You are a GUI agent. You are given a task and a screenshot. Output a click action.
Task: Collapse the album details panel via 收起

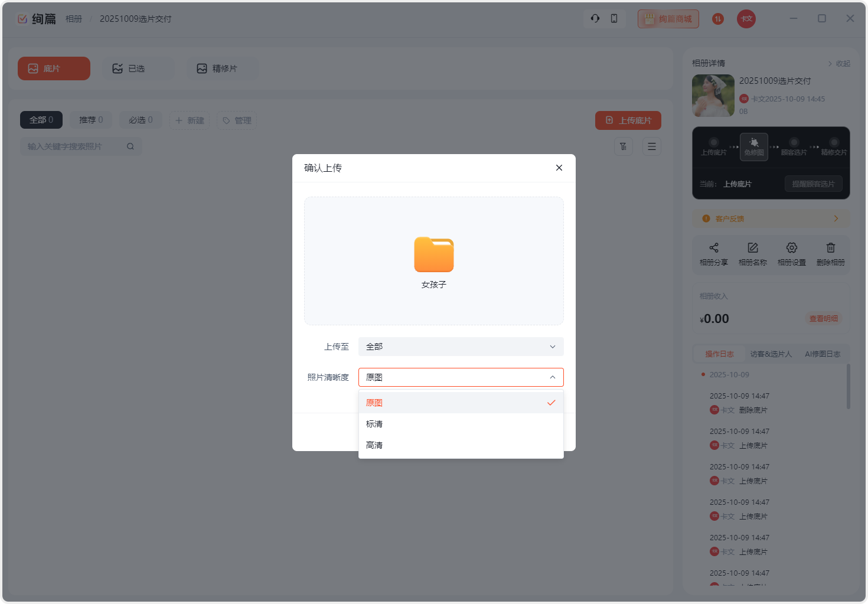click(x=839, y=64)
